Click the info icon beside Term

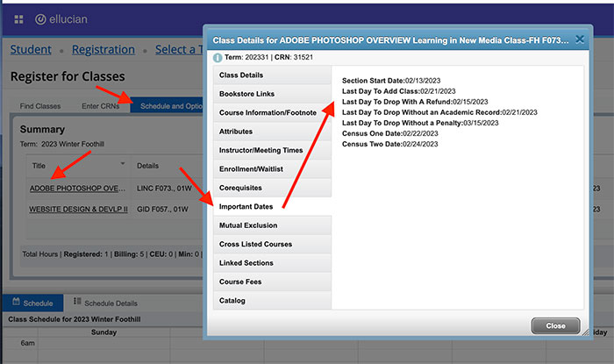pyautogui.click(x=218, y=57)
